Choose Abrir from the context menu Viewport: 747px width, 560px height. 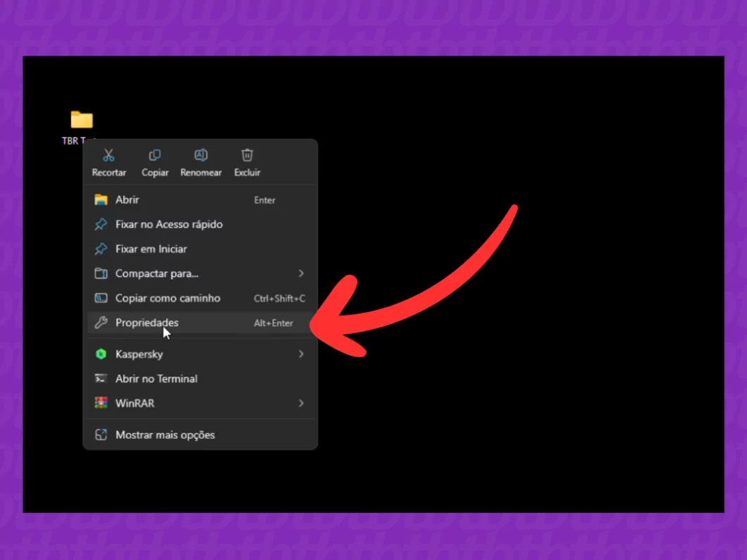click(x=201, y=200)
